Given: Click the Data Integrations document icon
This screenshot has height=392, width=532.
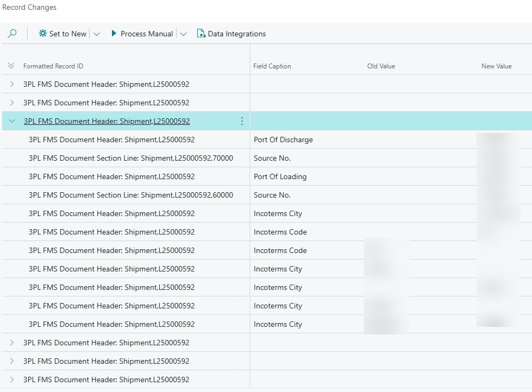Looking at the screenshot, I should 201,33.
